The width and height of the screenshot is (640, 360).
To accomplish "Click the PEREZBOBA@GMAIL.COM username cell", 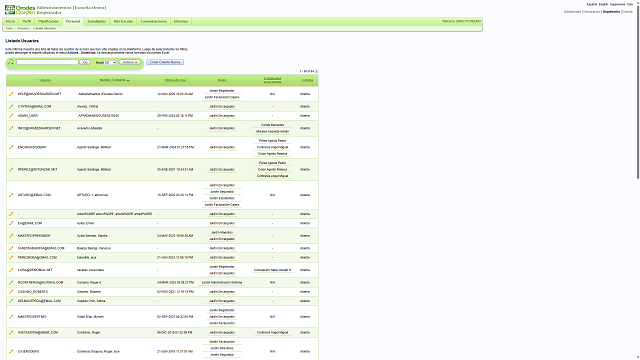I will 37,258.
